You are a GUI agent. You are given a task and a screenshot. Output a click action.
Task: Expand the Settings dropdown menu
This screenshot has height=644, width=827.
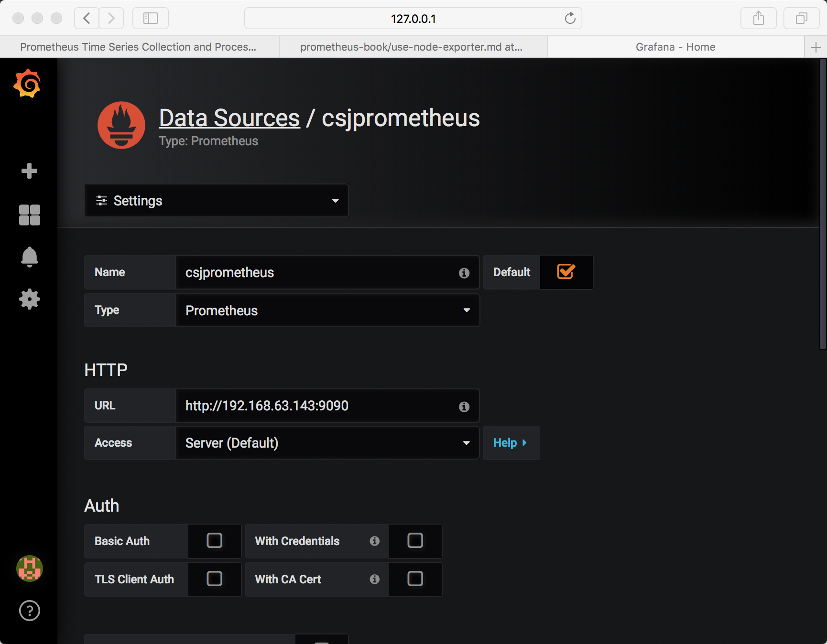pos(217,201)
